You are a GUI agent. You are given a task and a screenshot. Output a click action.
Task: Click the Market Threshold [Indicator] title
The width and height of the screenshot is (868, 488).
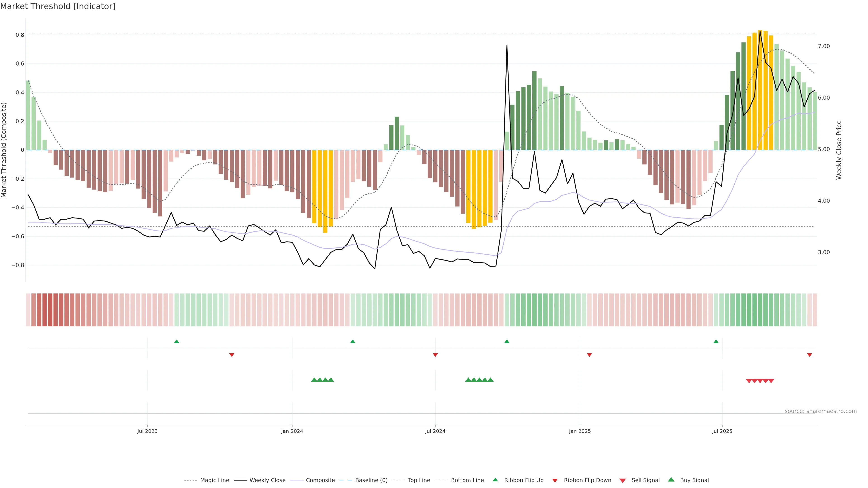tap(58, 6)
